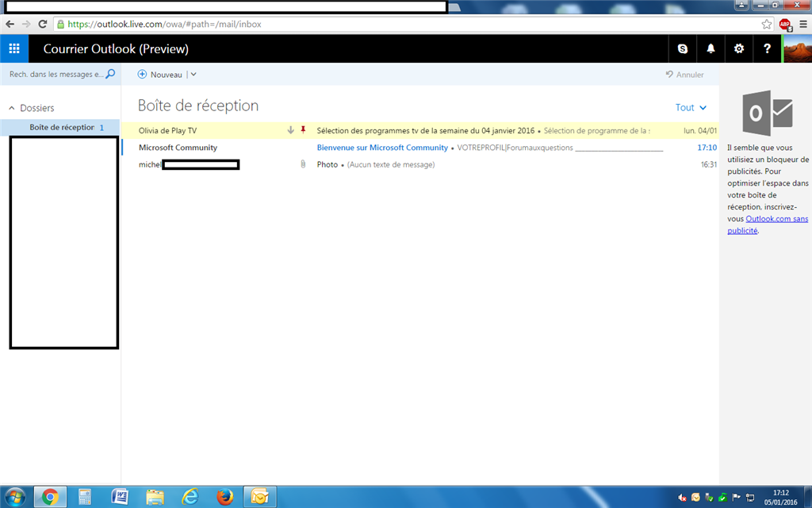Viewport: 812px width, 508px height.
Task: Open the Outlook mail taskbar app
Action: pyautogui.click(x=259, y=497)
